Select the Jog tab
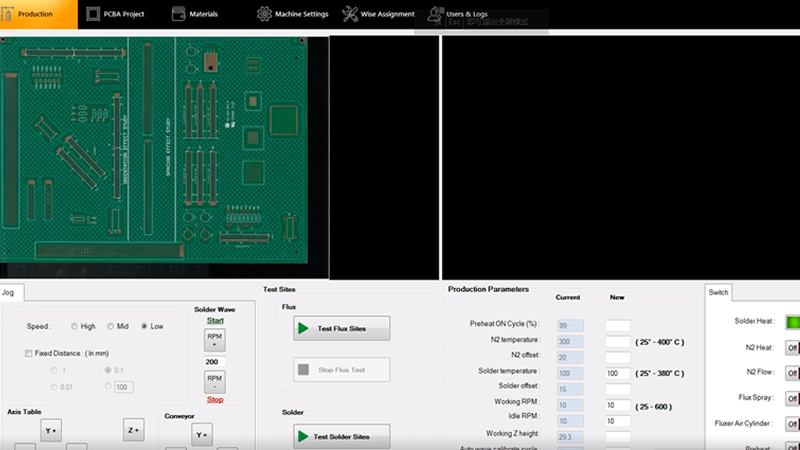The width and height of the screenshot is (800, 450). (11, 292)
